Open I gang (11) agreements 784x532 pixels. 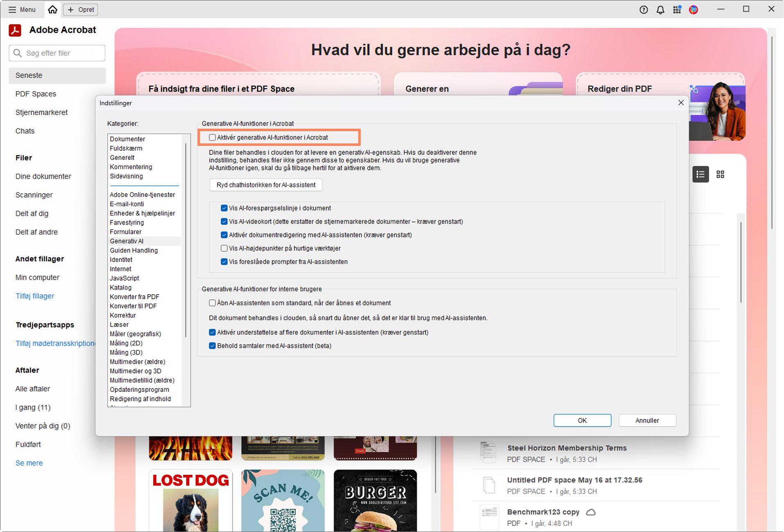tap(33, 408)
